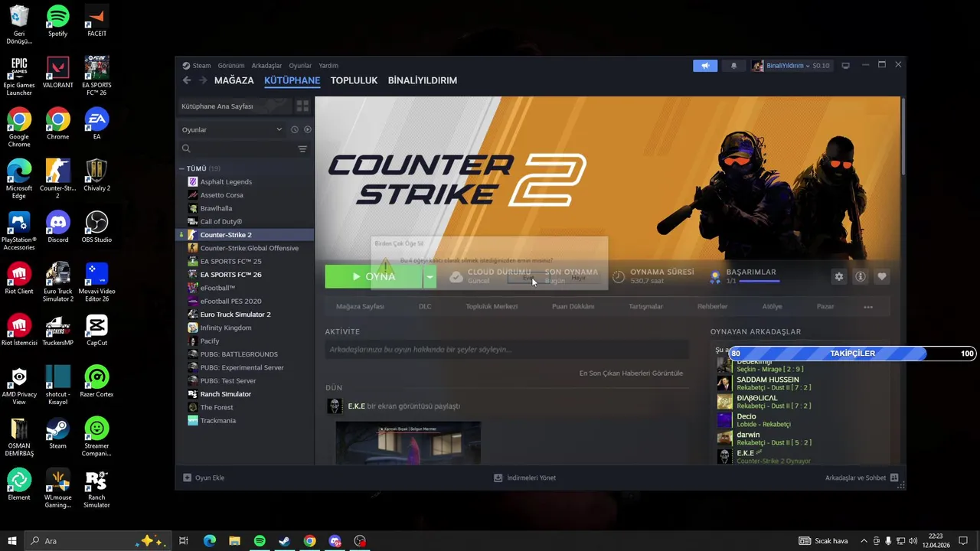Open the more tabs ellipsis menu
Viewport: 980px width, 551px height.
coord(868,306)
